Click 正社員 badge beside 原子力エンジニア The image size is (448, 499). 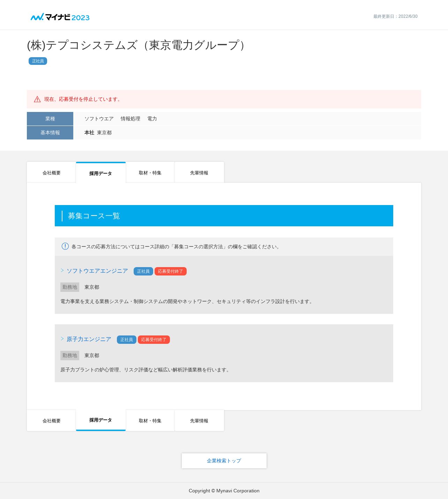point(127,340)
